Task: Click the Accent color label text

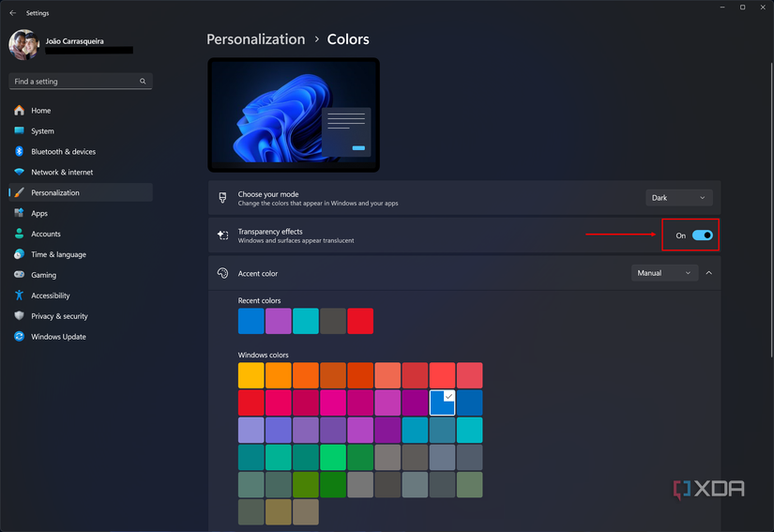Action: point(258,273)
